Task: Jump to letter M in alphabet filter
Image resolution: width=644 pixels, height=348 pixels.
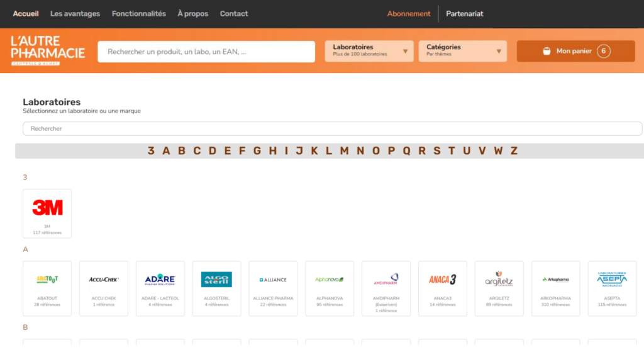Action: coord(344,151)
